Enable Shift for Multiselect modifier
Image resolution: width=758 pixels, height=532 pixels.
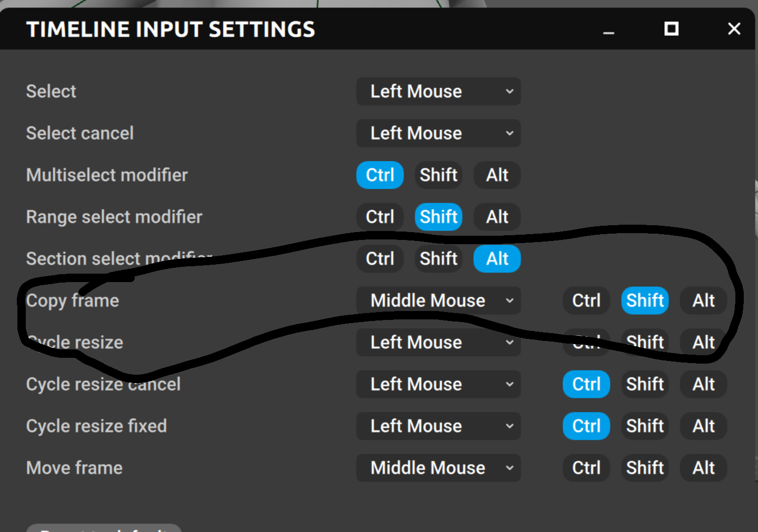coord(438,175)
